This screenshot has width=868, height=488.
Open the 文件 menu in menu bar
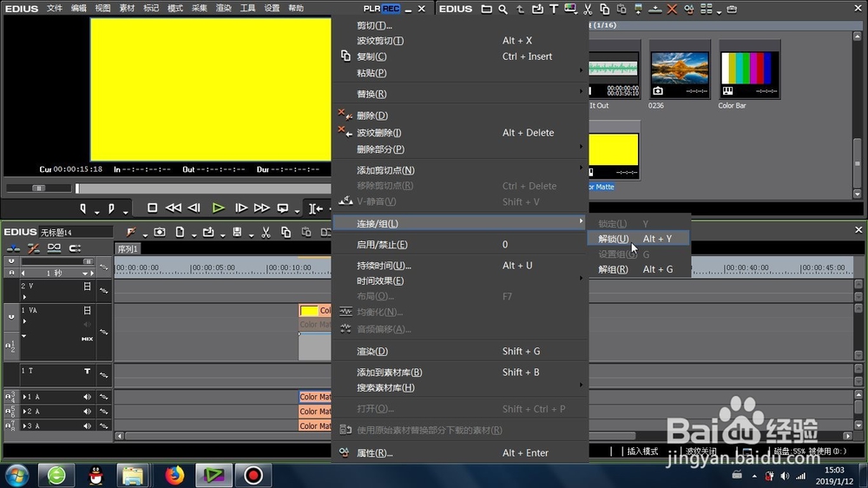[x=54, y=9]
